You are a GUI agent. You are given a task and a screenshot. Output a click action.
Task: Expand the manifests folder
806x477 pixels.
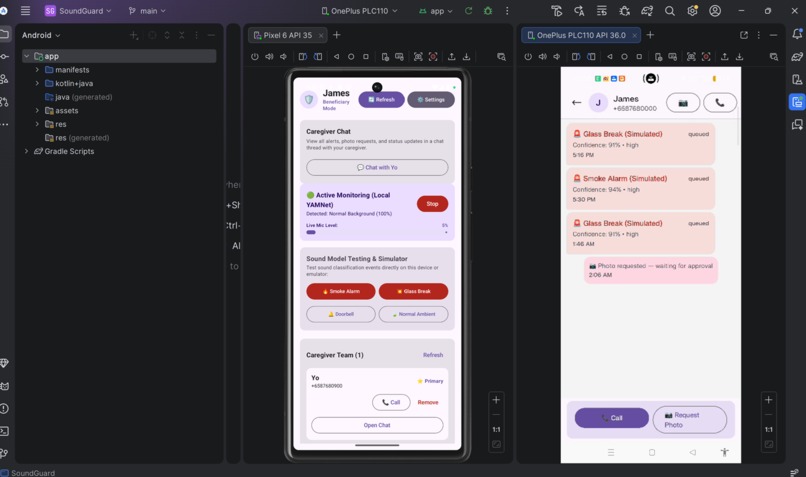(x=37, y=69)
